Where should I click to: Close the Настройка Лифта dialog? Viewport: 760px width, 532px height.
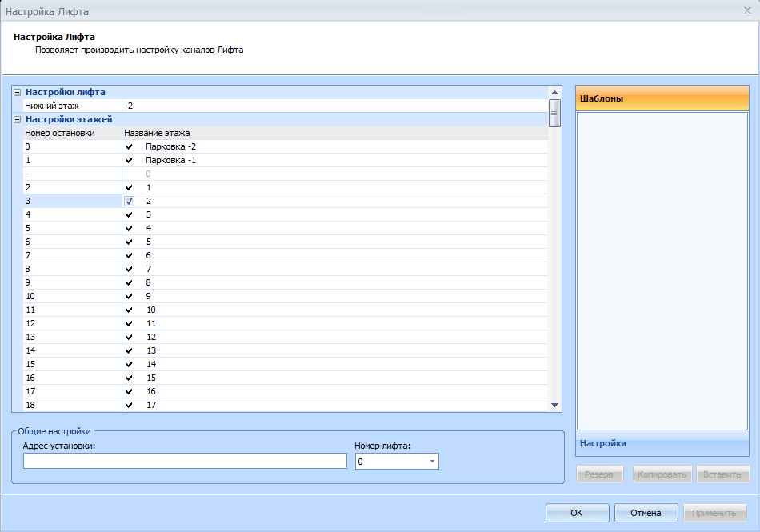pyautogui.click(x=746, y=11)
